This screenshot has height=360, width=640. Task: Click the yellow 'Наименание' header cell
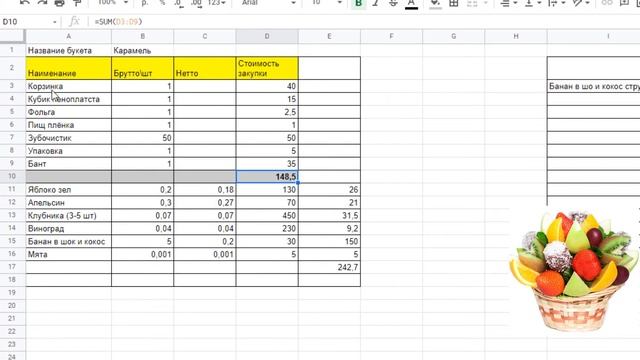(x=69, y=68)
